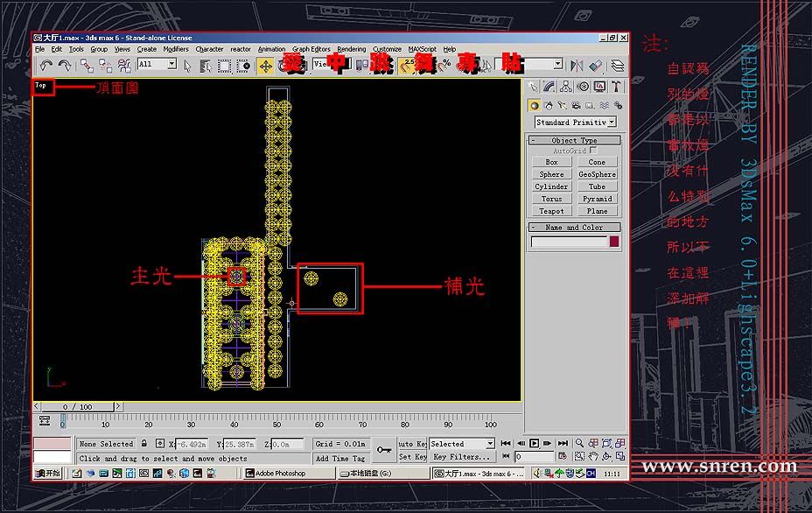
Task: Click the Cone primitive button
Action: click(597, 162)
